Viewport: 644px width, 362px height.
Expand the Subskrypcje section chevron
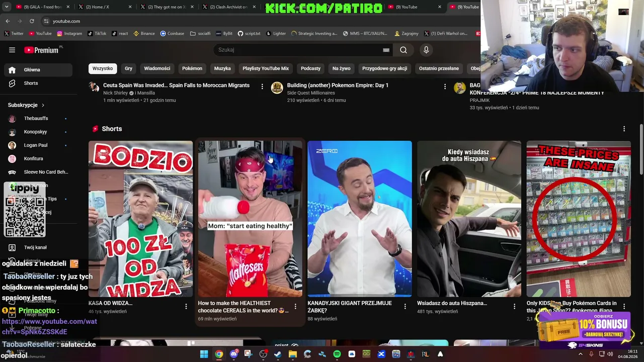click(43, 105)
